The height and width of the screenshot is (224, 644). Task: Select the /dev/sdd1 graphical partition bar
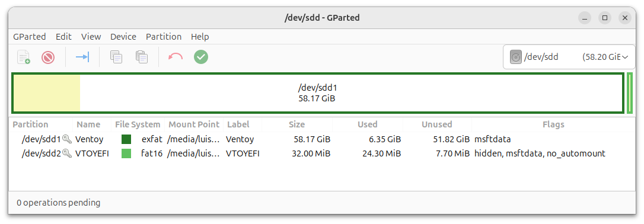pyautogui.click(x=317, y=92)
